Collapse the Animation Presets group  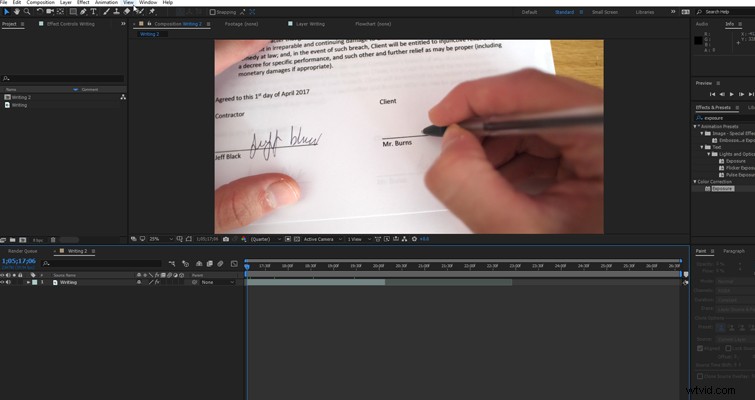pyautogui.click(x=695, y=127)
